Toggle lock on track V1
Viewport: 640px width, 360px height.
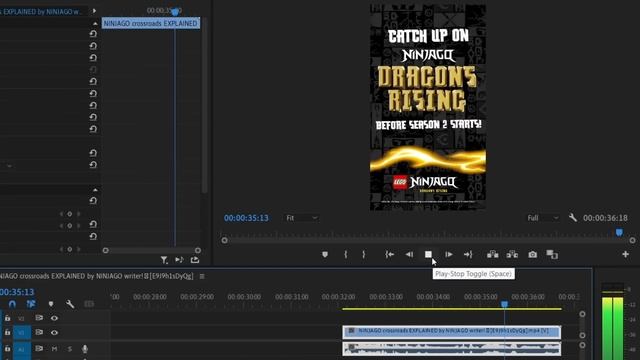7,333
